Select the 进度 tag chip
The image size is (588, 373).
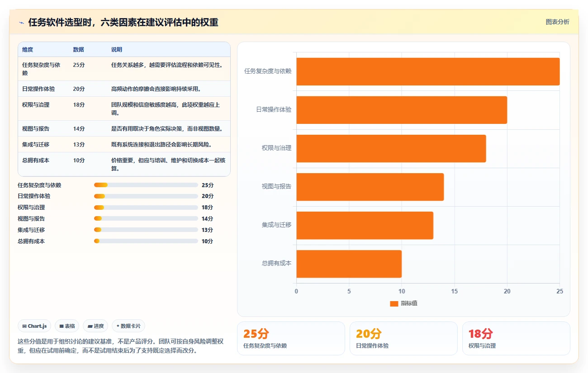(x=95, y=326)
